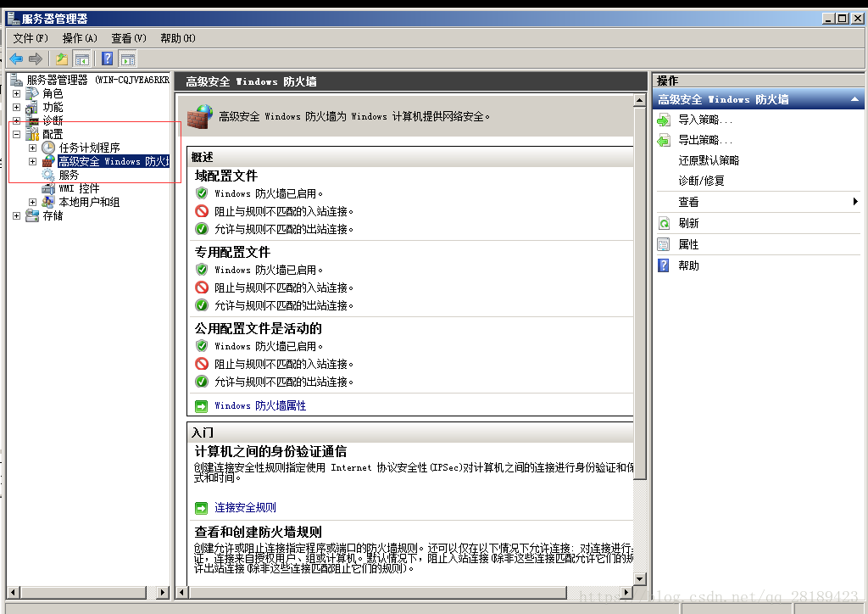Click the 帮助 icon in actions pane
The width and height of the screenshot is (868, 614).
tap(664, 265)
